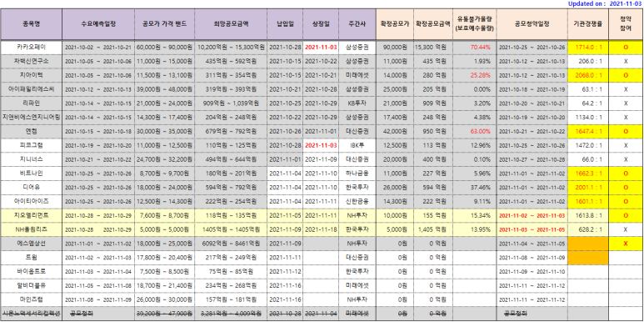
Task: Click the 아이티아이즈 name cell
Action: (31, 201)
